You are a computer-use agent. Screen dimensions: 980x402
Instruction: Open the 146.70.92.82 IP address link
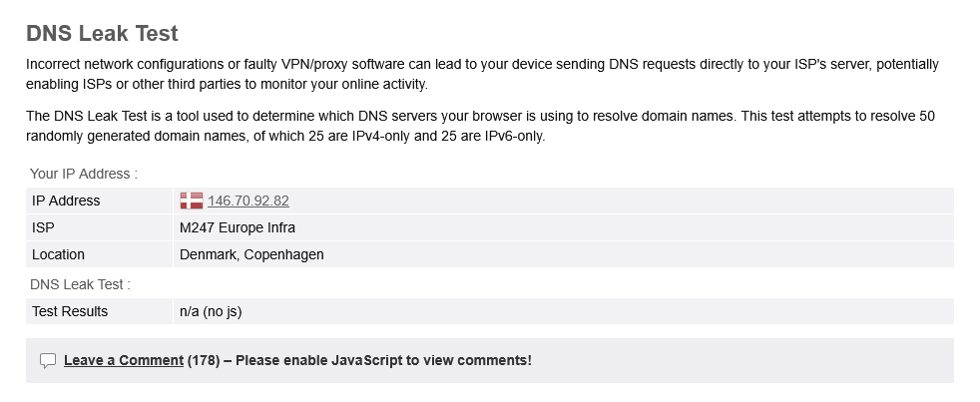tap(248, 201)
